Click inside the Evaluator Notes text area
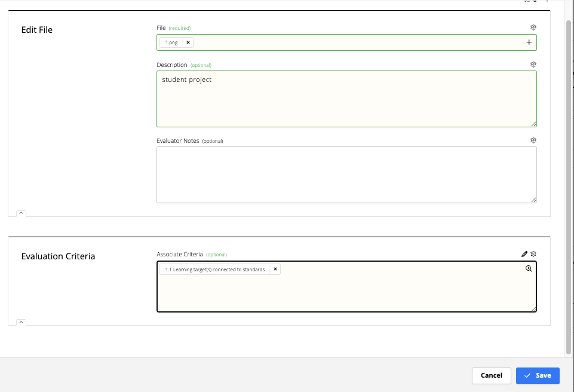Screen dimensions: 574x392 [x=346, y=173]
